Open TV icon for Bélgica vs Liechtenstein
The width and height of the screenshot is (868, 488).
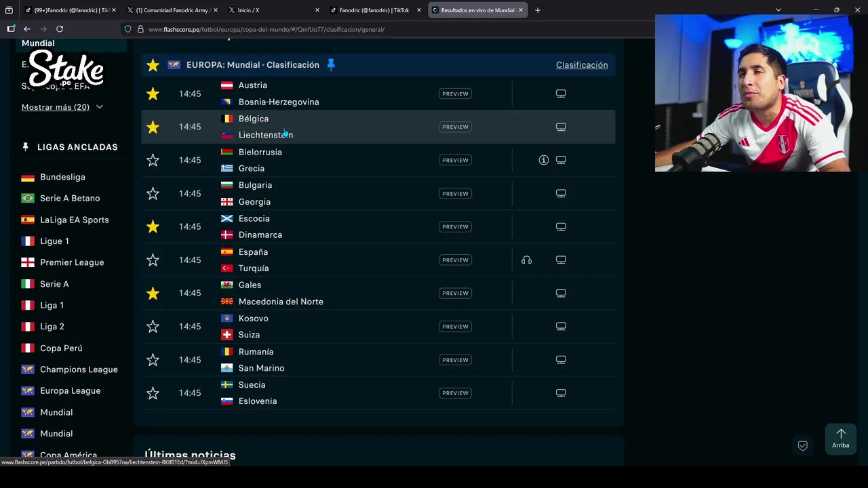point(561,127)
